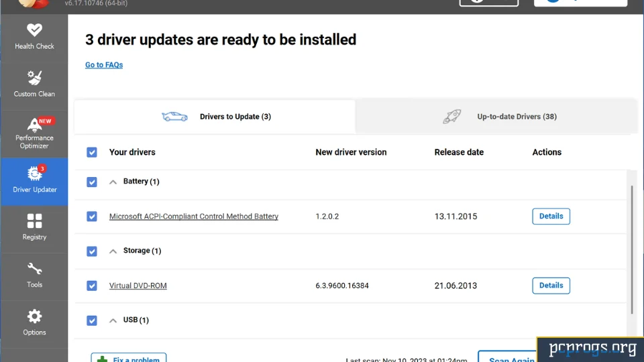Viewport: 644px width, 362px height.
Task: Click the Scan Again button
Action: (507, 357)
